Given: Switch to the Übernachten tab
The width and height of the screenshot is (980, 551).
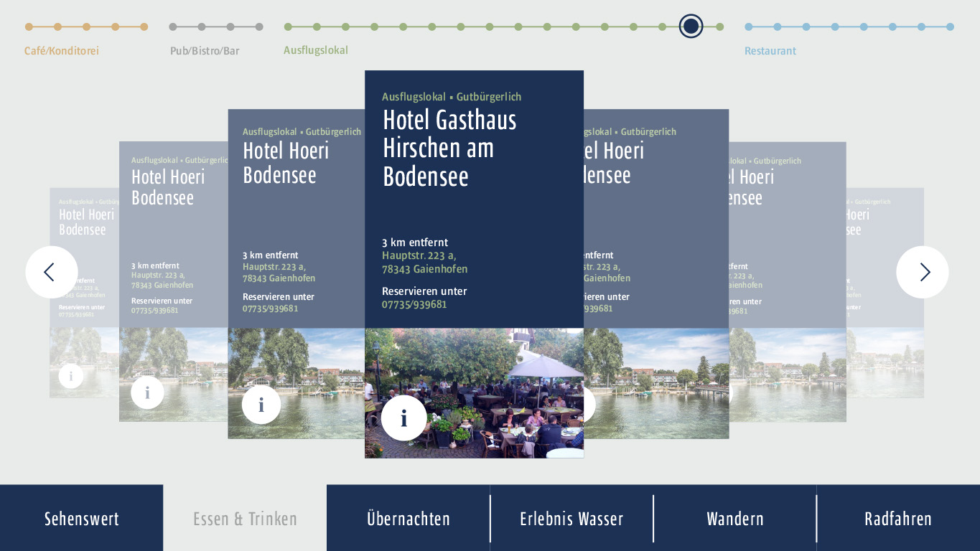Looking at the screenshot, I should 408,518.
